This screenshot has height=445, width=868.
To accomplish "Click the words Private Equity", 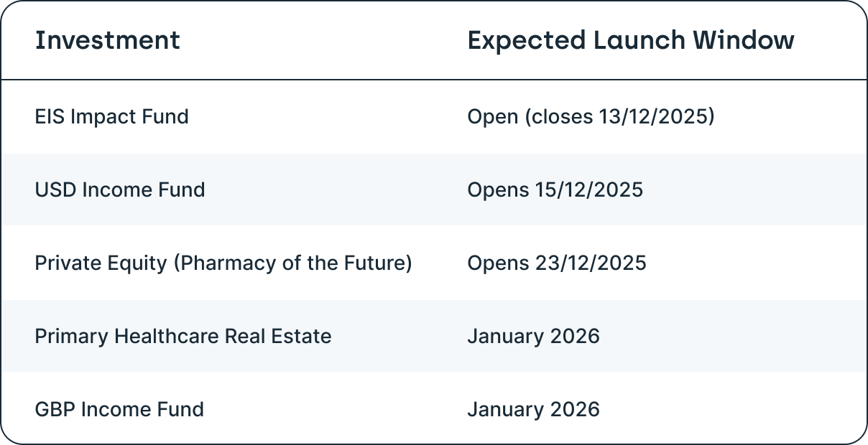I will pos(101,263).
